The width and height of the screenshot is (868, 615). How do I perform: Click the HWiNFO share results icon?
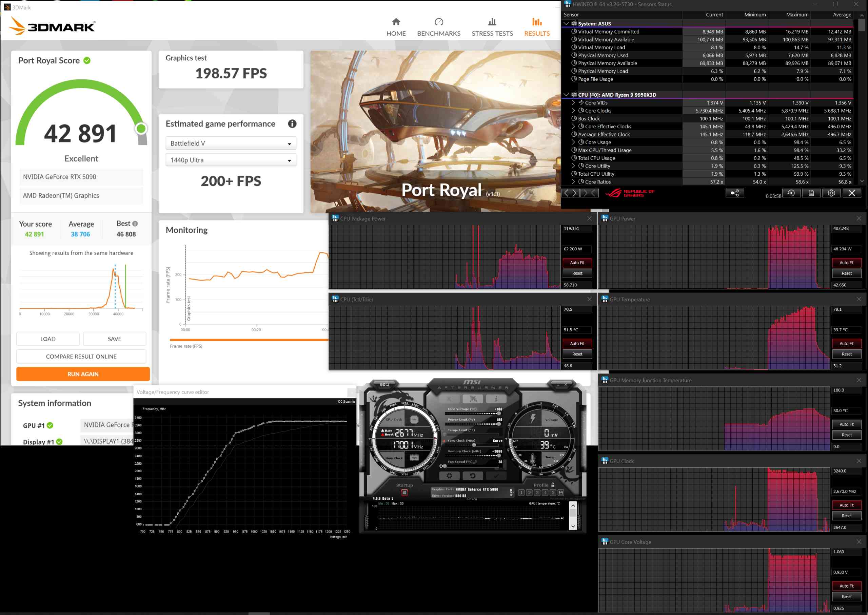[735, 193]
